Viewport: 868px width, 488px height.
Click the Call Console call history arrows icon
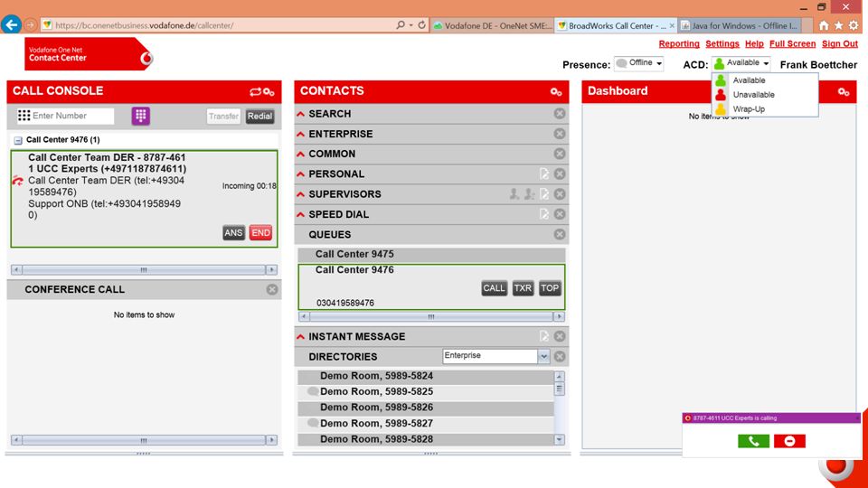[x=255, y=92]
